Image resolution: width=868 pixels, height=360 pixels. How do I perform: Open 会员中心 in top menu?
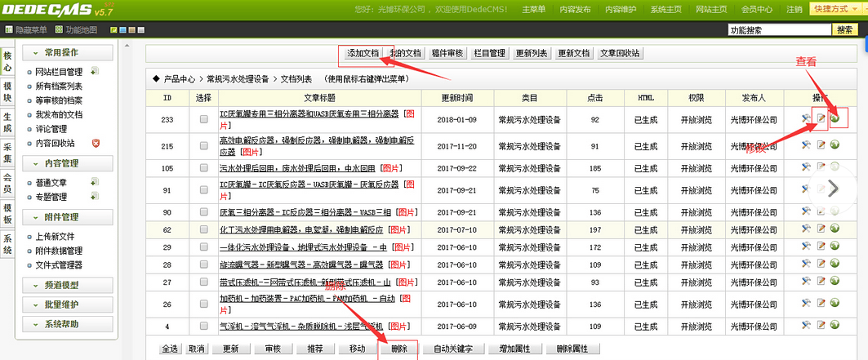tap(757, 10)
